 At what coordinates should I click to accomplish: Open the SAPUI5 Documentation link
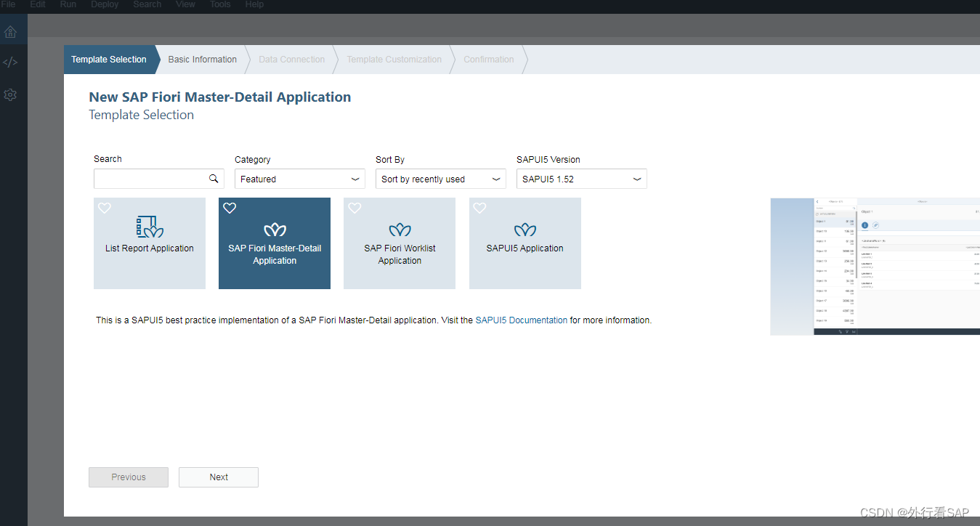[x=522, y=320]
